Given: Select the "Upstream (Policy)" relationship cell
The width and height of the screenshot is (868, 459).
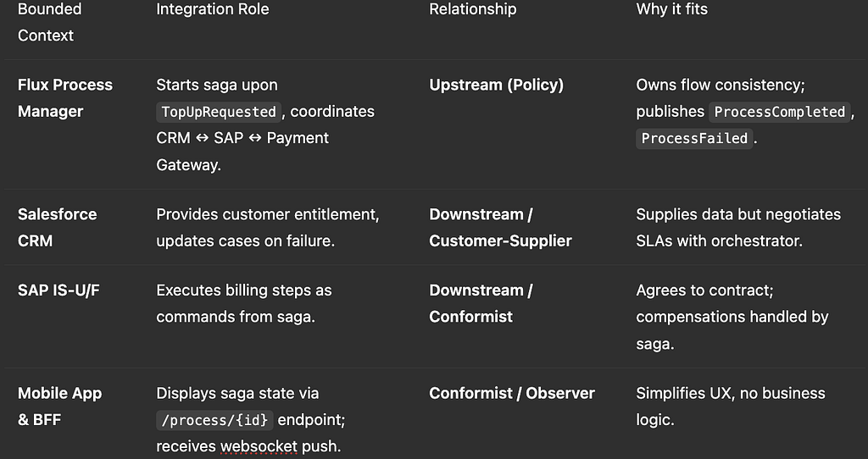Looking at the screenshot, I should point(496,85).
